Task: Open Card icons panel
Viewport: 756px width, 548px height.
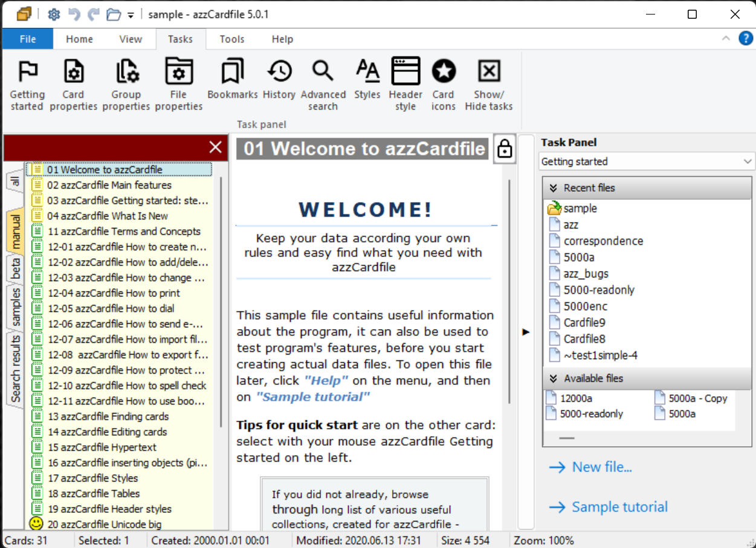Action: [x=443, y=85]
